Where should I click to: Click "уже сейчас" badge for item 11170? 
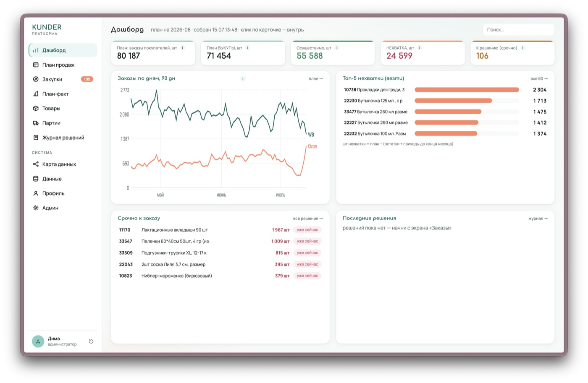307,230
